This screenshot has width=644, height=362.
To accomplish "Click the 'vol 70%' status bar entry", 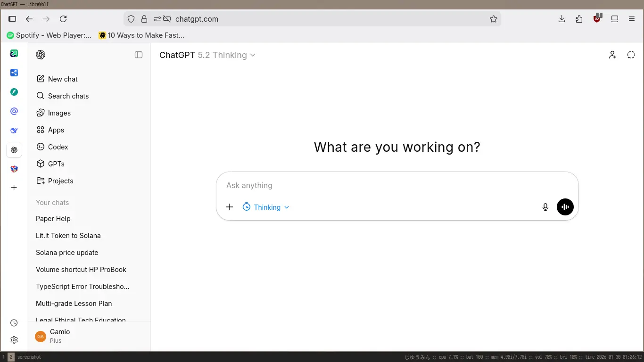I will [545, 357].
